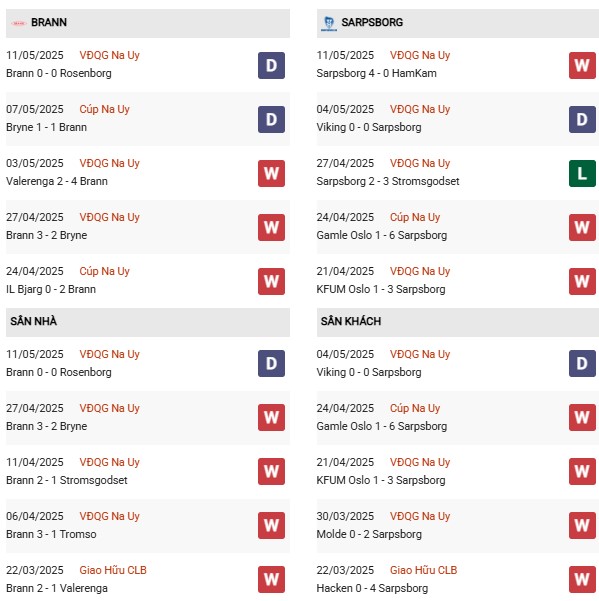599x601 pixels.
Task: Open Cúp Na Uy link for Bryne 1-1 Brann
Action: pyautogui.click(x=104, y=109)
